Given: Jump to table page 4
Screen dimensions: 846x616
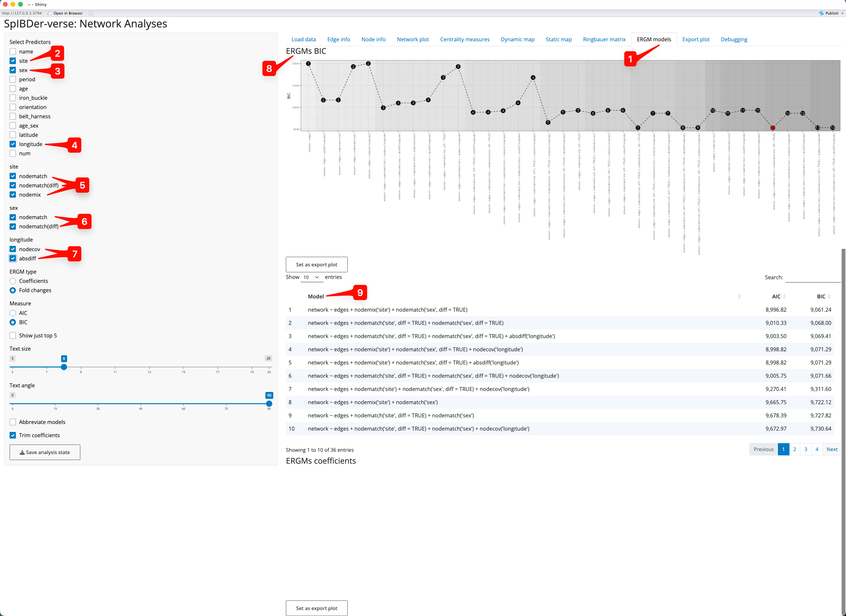Looking at the screenshot, I should tap(817, 449).
